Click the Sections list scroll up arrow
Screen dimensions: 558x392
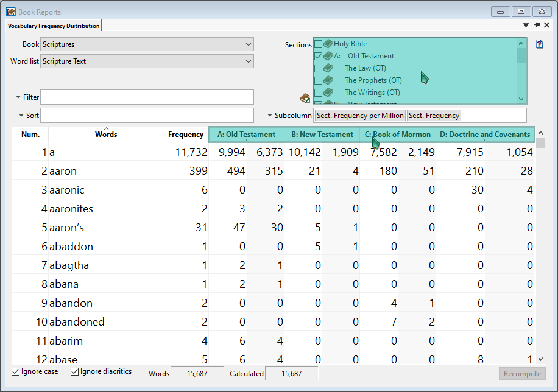coord(521,43)
